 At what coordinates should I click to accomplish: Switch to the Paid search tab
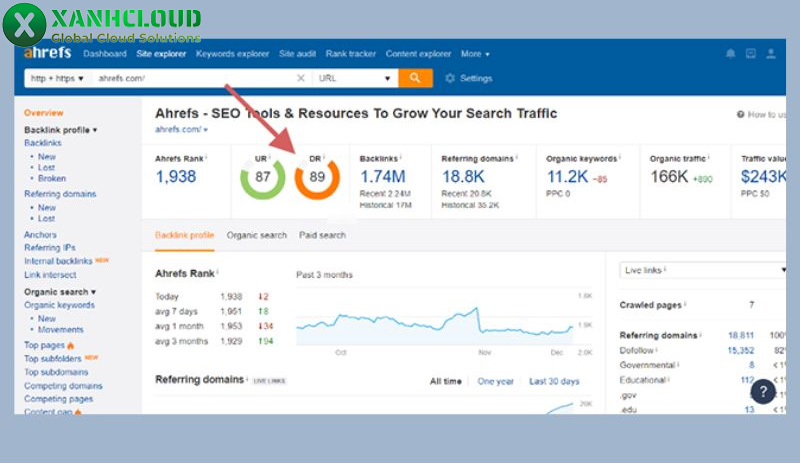pos(322,236)
